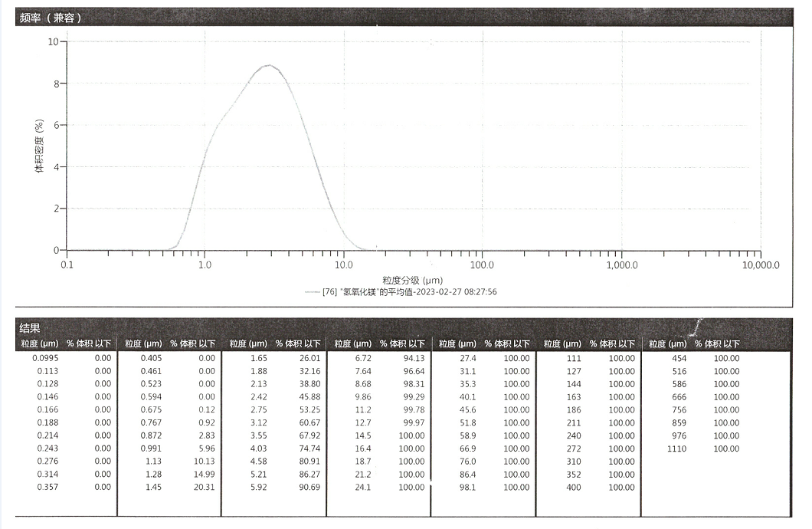Image resolution: width=812 pixels, height=529 pixels.
Task: Click the 26.01 volume percent cell
Action: coord(308,358)
